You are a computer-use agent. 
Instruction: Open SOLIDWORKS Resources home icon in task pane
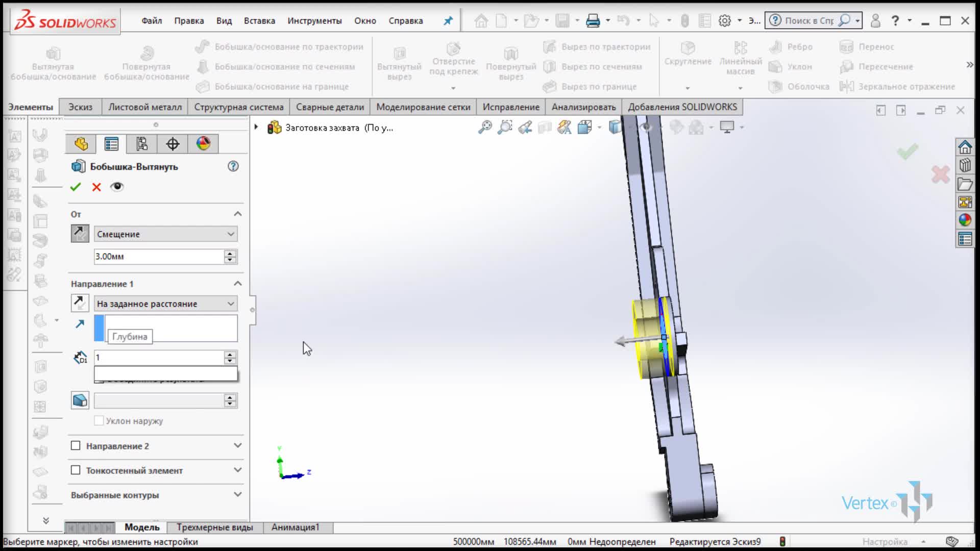pyautogui.click(x=965, y=147)
